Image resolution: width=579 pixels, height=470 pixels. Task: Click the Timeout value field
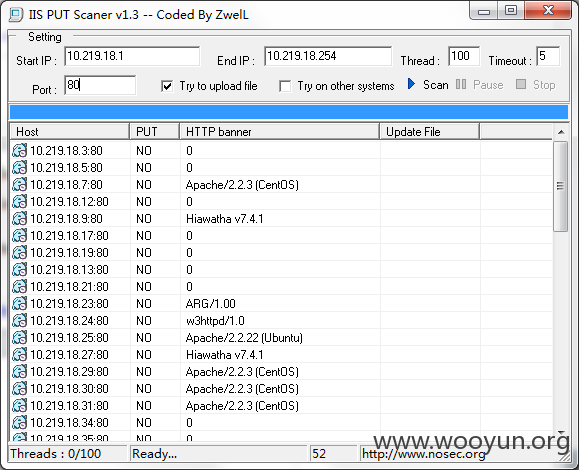548,56
